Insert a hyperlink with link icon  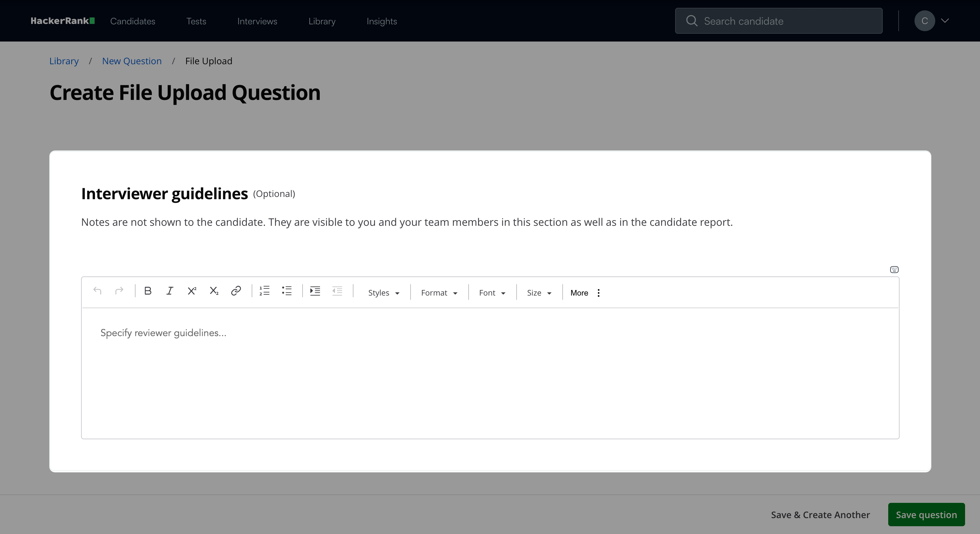pos(236,291)
